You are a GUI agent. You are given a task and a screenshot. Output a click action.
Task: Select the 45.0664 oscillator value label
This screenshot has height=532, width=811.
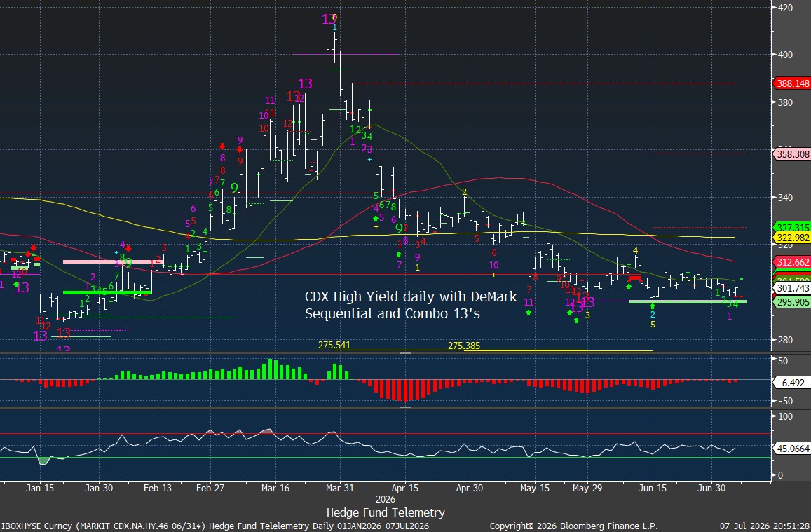tap(791, 449)
